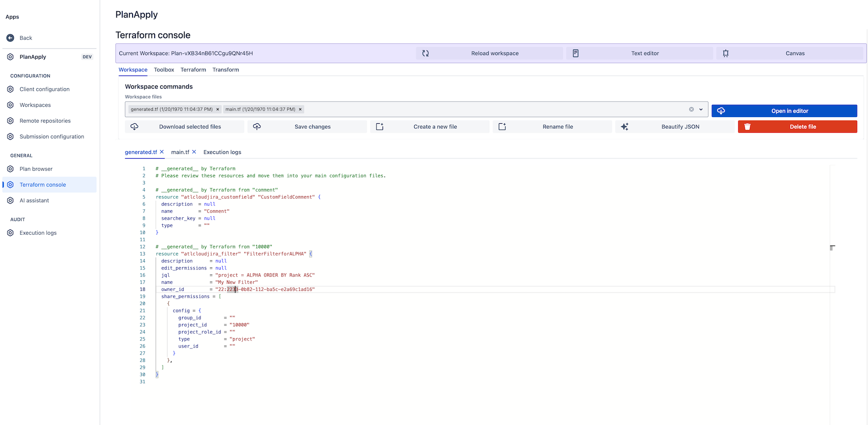Close the generated.tf editor tab

162,152
